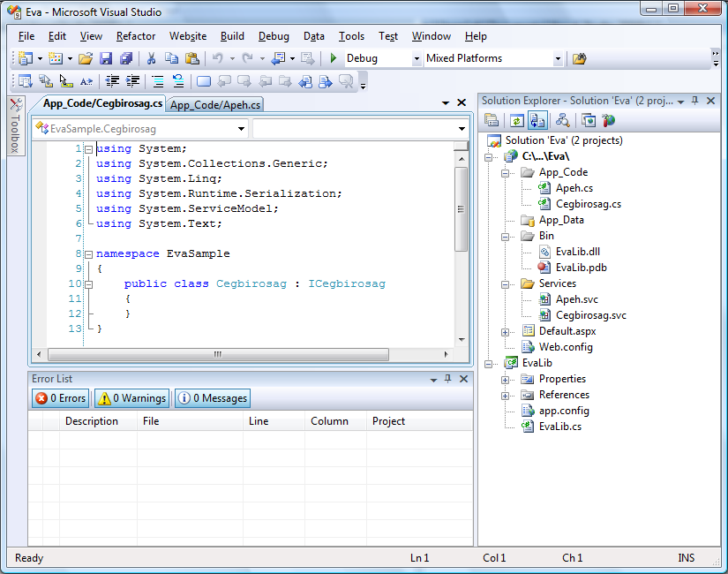Click the editor vertical scrollbar thumb
Viewport: 728px width, 574px height.
(461, 209)
